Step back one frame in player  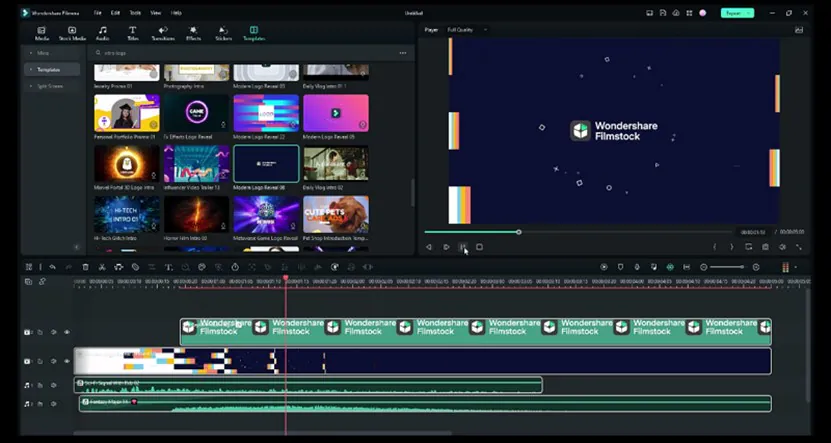[x=429, y=247]
